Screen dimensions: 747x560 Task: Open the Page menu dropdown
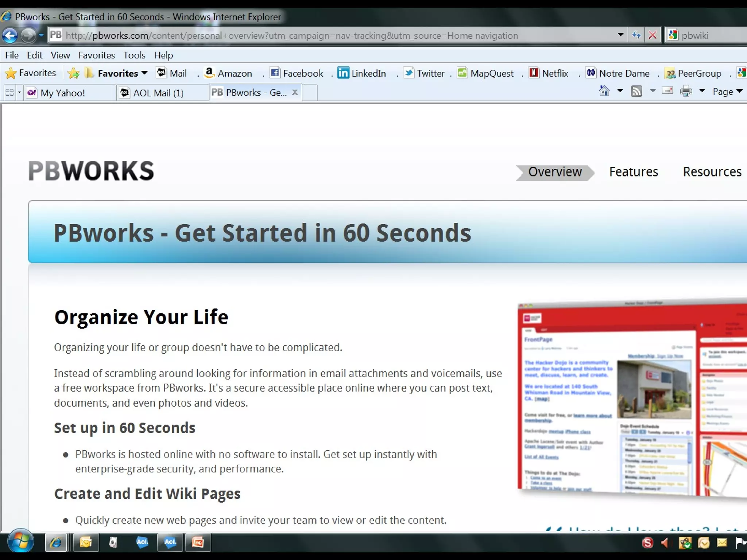pyautogui.click(x=728, y=92)
